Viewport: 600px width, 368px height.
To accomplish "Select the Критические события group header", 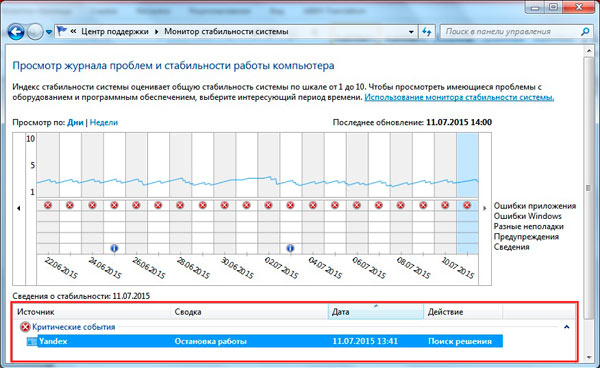I will [73, 327].
